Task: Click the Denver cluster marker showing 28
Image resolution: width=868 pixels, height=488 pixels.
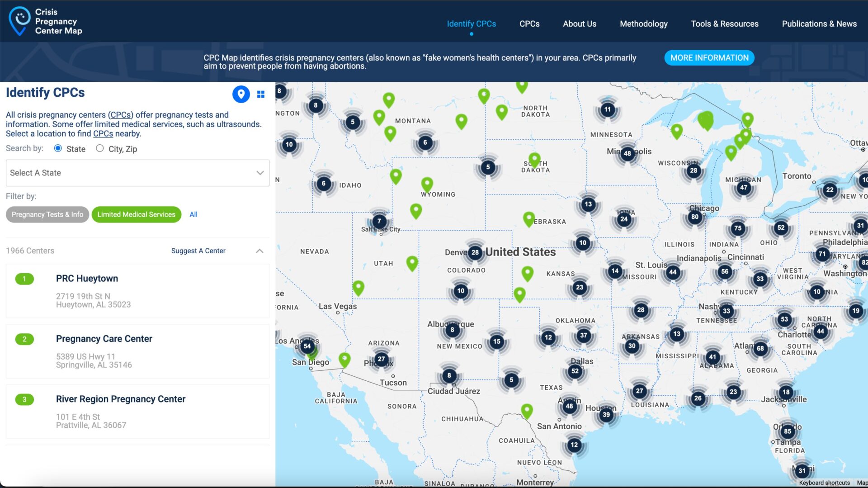Action: [475, 252]
